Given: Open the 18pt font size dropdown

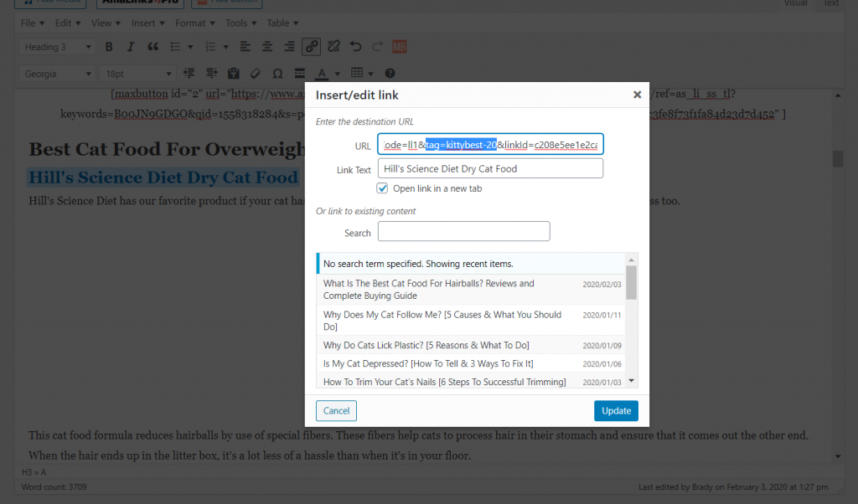Looking at the screenshot, I should [138, 73].
